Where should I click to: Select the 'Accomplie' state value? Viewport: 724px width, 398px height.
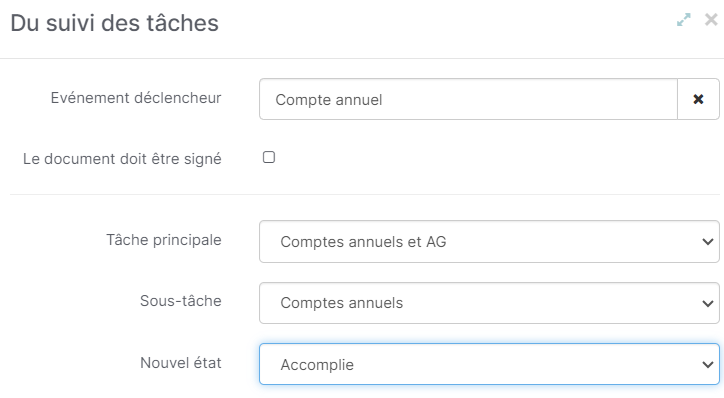(x=317, y=365)
